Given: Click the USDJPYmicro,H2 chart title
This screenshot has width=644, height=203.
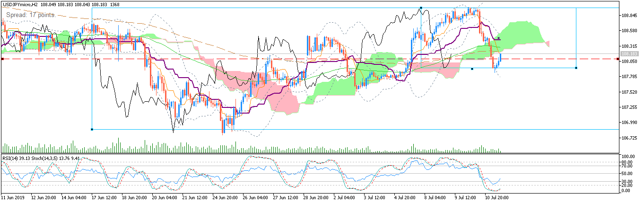Looking at the screenshot, I should (x=21, y=4).
